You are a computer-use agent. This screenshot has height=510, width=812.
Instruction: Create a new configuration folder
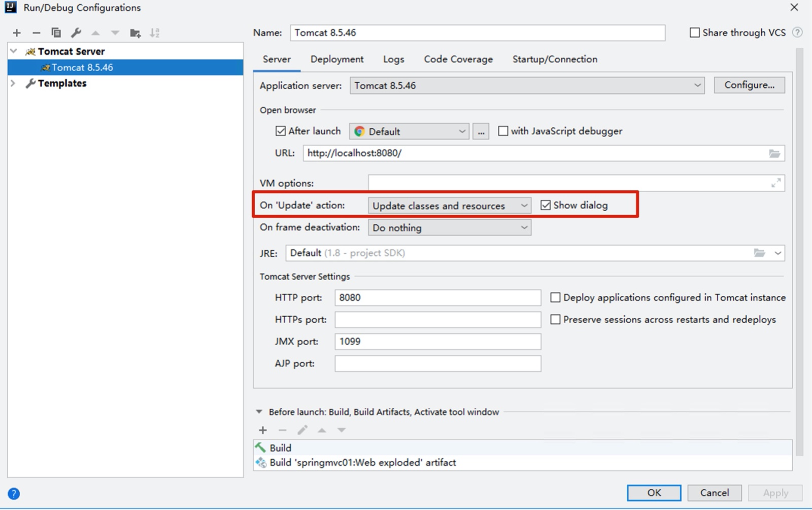135,33
